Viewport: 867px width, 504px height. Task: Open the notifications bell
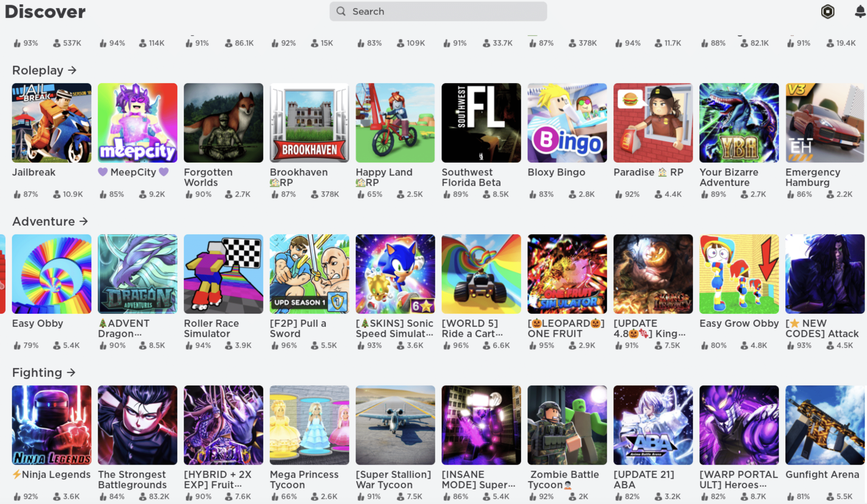point(860,11)
